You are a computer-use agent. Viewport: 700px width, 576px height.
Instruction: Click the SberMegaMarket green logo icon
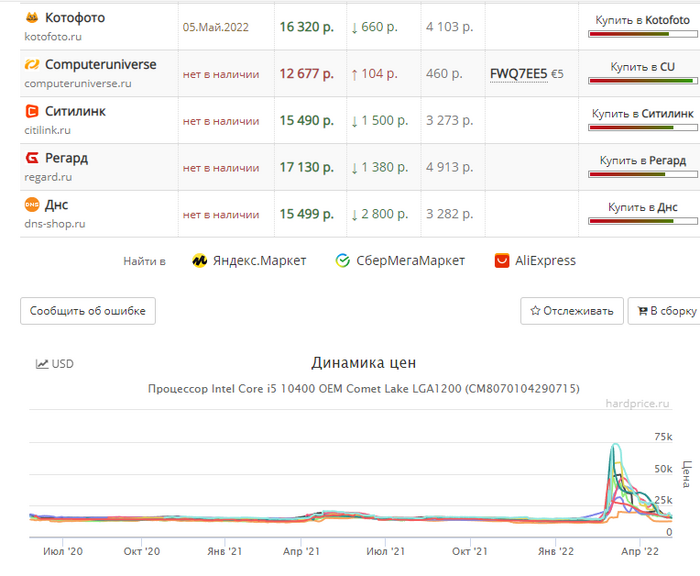point(342,260)
